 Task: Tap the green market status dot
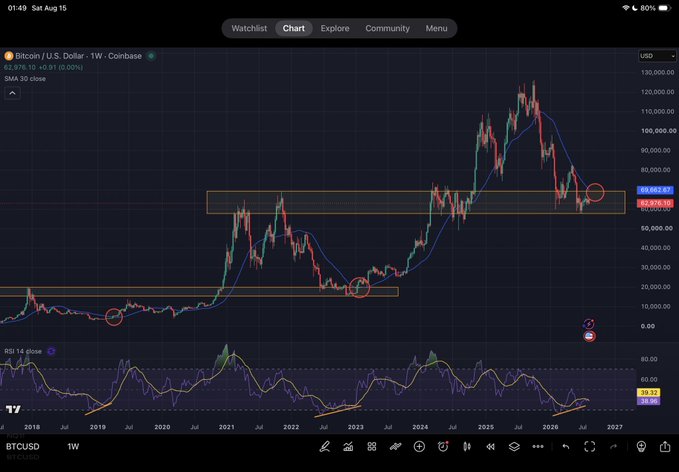[x=151, y=56]
